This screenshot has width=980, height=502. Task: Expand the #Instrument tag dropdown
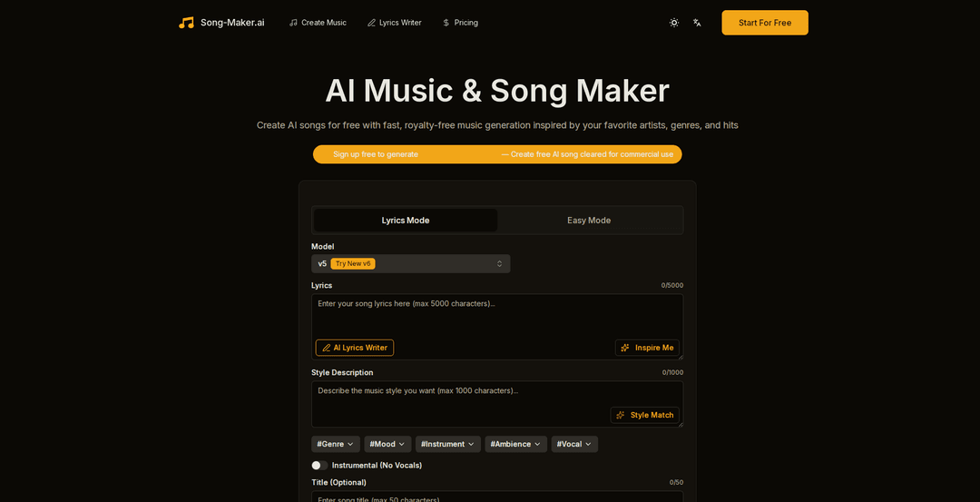point(448,445)
